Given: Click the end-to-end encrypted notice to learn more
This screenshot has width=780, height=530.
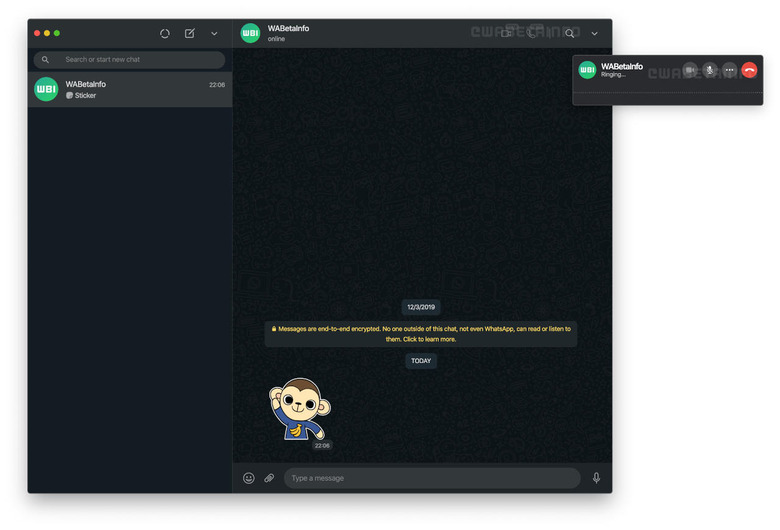Looking at the screenshot, I should [x=421, y=334].
